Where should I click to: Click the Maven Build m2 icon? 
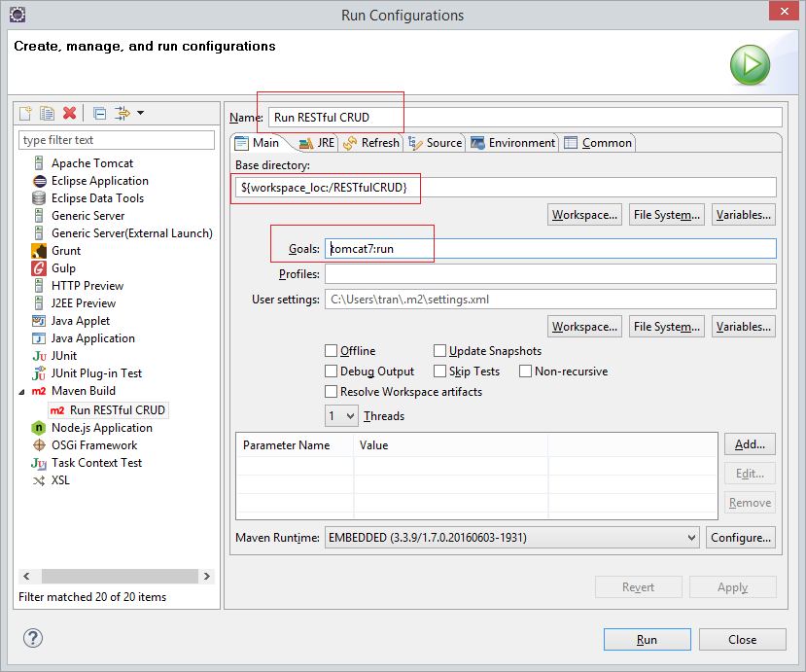pos(39,391)
